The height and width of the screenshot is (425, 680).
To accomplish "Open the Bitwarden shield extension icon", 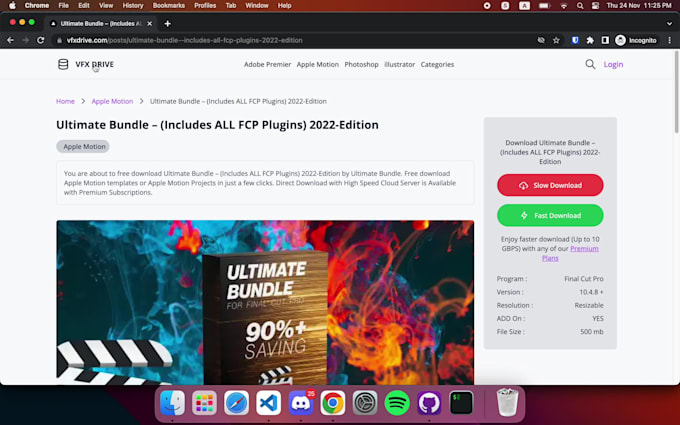I will [575, 40].
